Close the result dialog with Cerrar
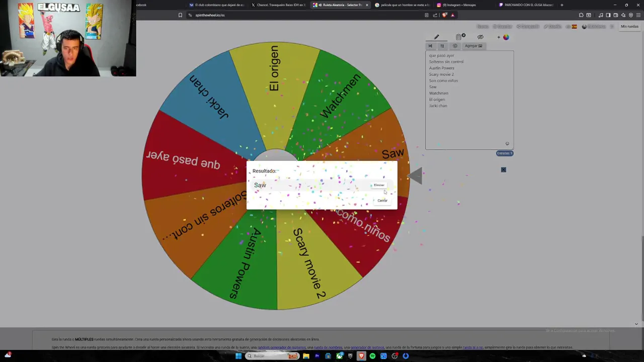 382,201
